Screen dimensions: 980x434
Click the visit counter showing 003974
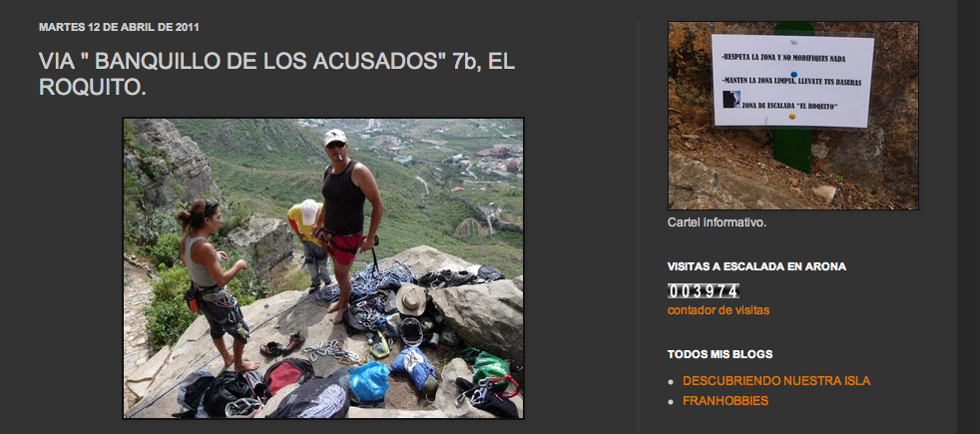pyautogui.click(x=704, y=290)
